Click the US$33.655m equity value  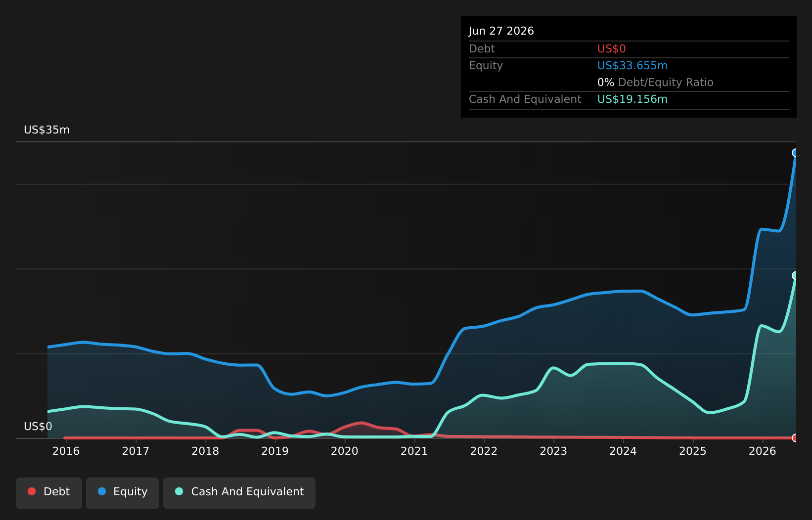pyautogui.click(x=632, y=66)
